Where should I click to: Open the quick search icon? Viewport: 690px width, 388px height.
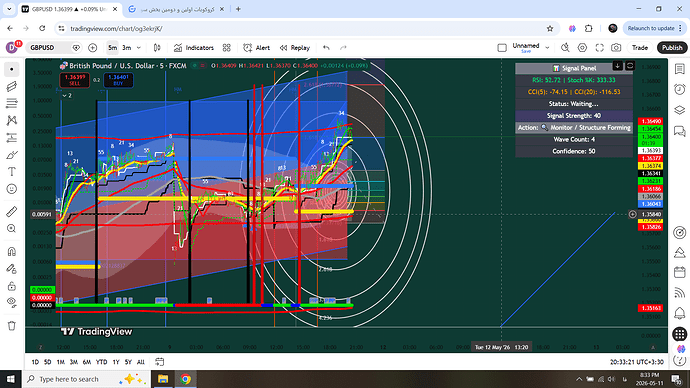click(x=565, y=48)
